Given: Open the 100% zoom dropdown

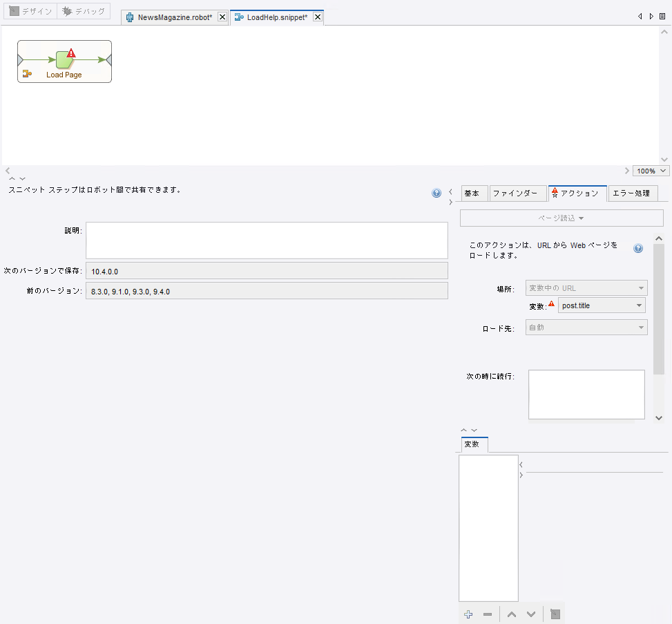Looking at the screenshot, I should (651, 171).
